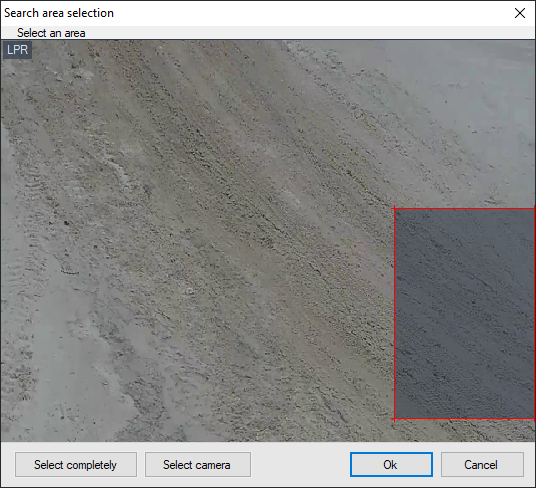
Task: Click the left edge of the red selection box
Action: [394, 313]
